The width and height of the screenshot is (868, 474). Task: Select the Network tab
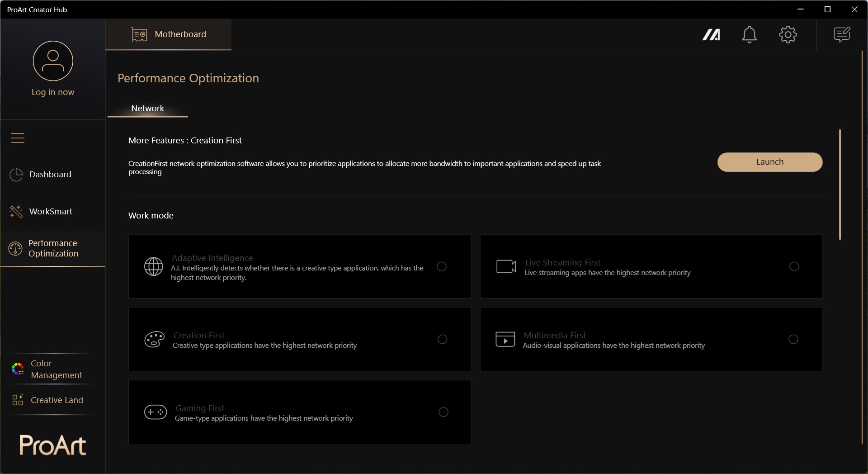(x=148, y=109)
